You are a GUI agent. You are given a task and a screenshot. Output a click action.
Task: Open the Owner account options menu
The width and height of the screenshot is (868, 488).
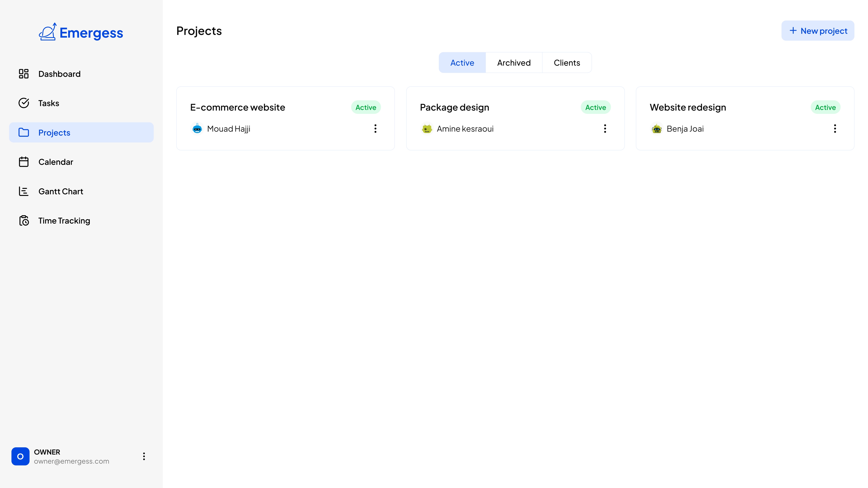click(144, 457)
